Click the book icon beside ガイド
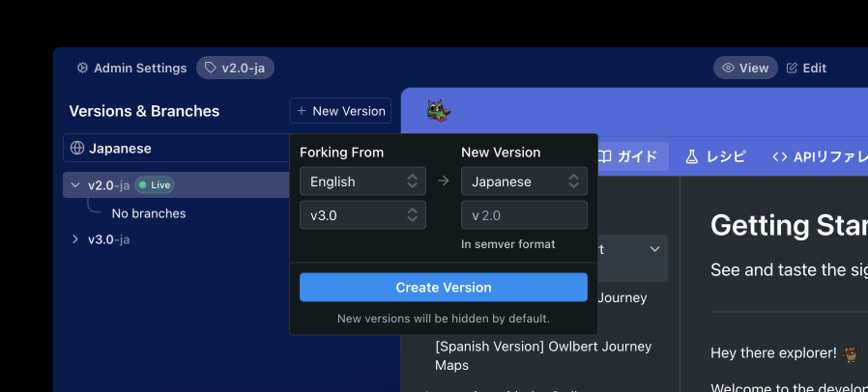This screenshot has height=392, width=868. [604, 157]
